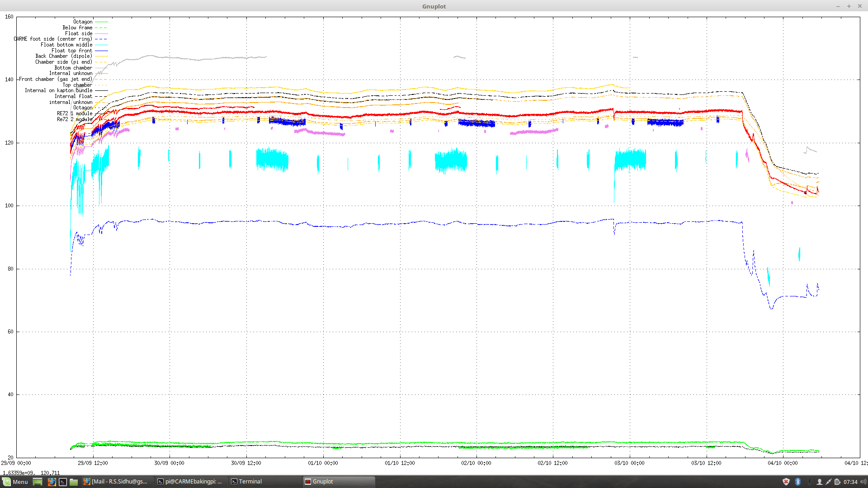The width and height of the screenshot is (868, 488).
Task: Open the user applet in the tray
Action: (820, 482)
